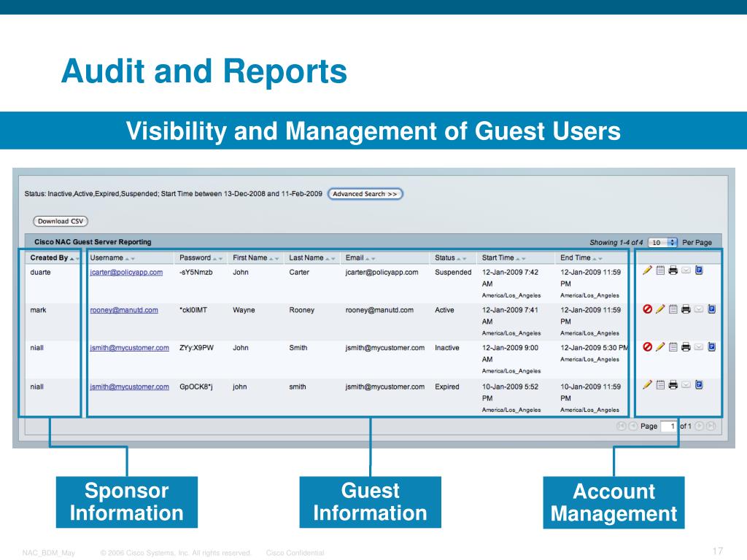Sort table by First Name column
Viewport: 747px width, 560px height.
click(249, 257)
